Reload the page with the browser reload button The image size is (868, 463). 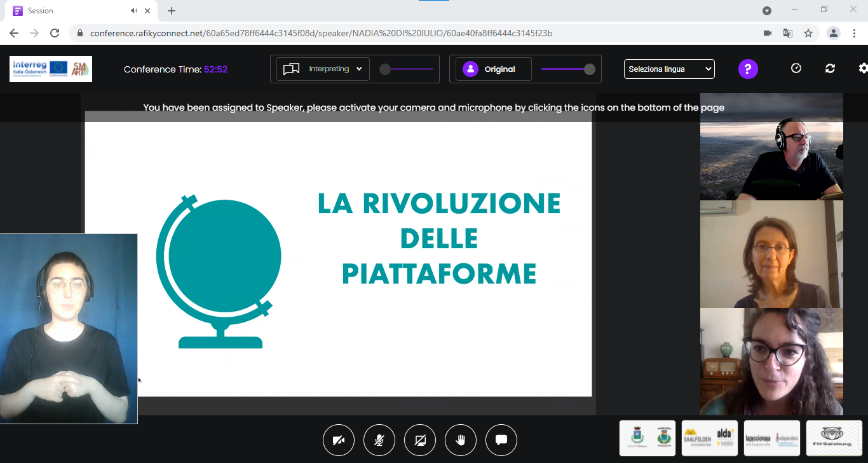(x=55, y=33)
